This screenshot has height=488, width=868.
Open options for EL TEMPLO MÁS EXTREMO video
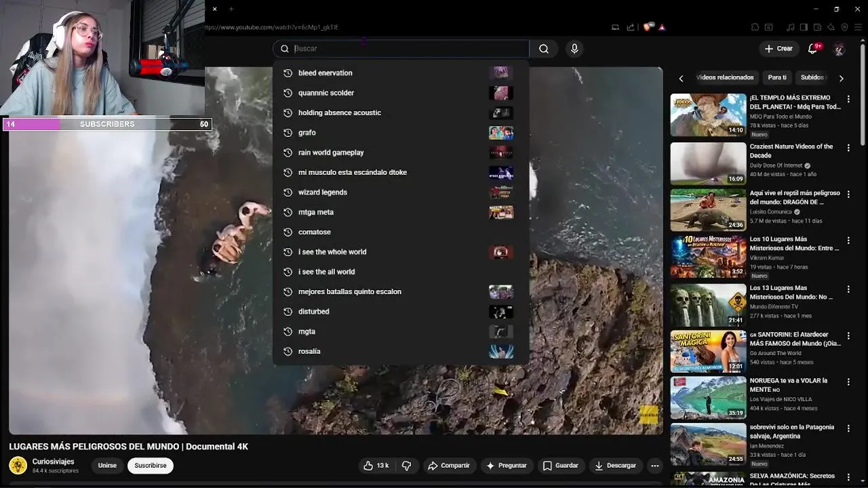point(848,99)
